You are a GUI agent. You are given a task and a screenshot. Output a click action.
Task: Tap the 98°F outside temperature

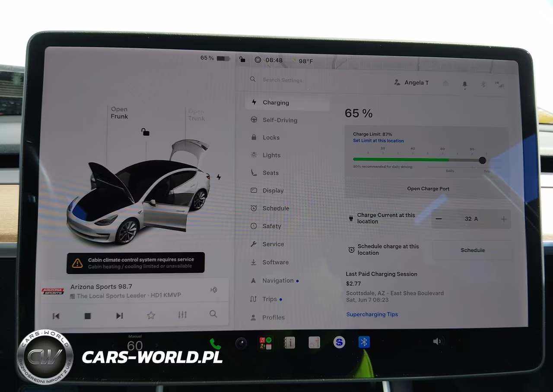[305, 61]
